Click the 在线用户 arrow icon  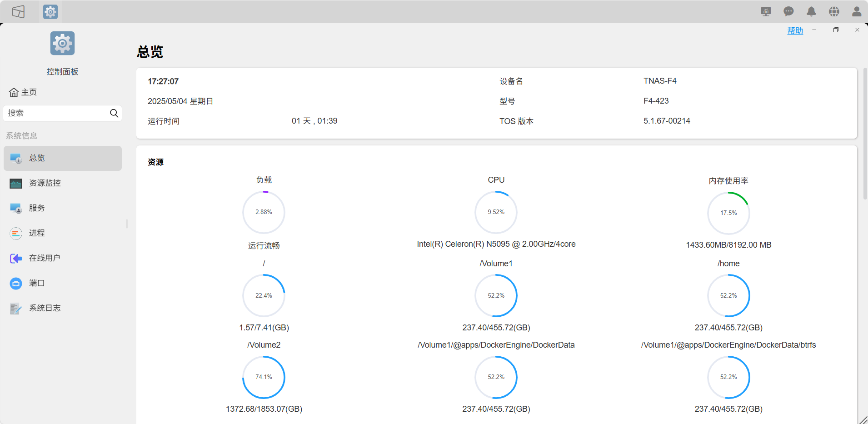[x=16, y=258]
